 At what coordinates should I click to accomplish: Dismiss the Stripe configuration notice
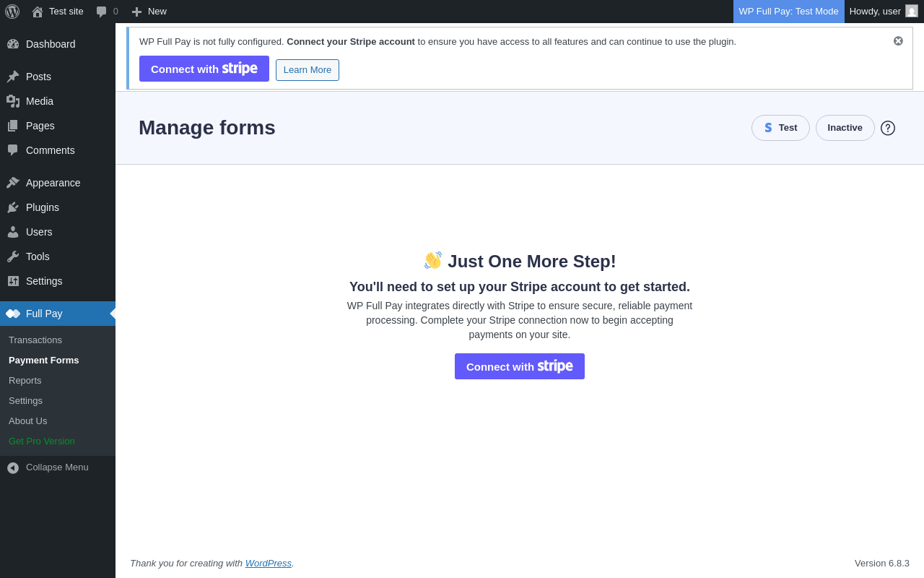[x=898, y=41]
